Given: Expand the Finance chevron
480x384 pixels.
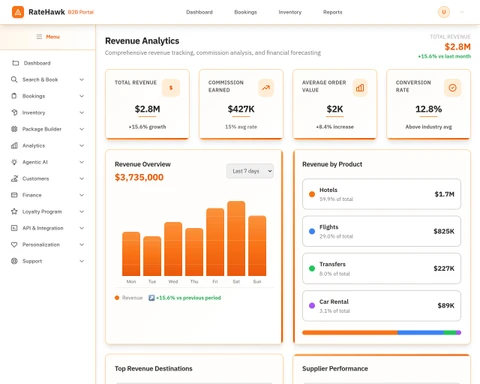Looking at the screenshot, I should coord(82,195).
